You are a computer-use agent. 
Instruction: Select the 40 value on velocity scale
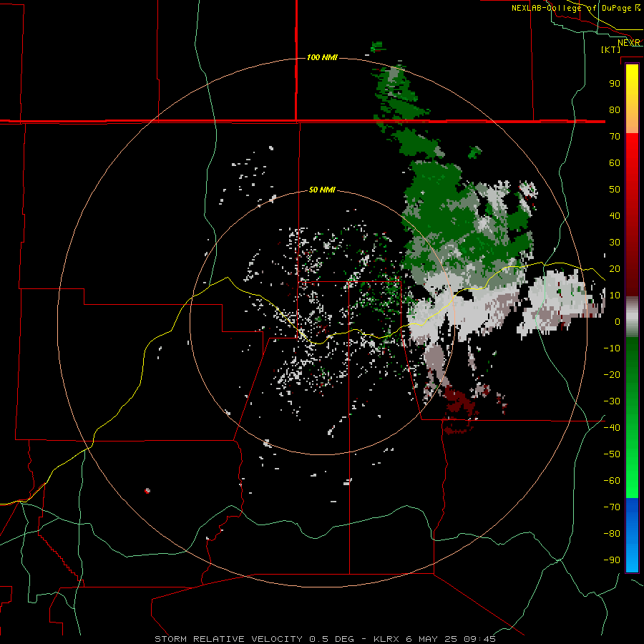[x=615, y=216]
